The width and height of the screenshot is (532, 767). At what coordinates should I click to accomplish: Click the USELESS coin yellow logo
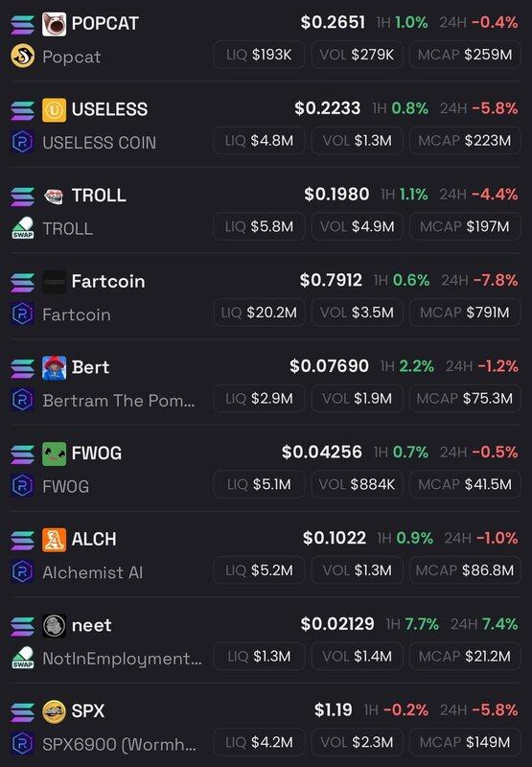[54, 110]
